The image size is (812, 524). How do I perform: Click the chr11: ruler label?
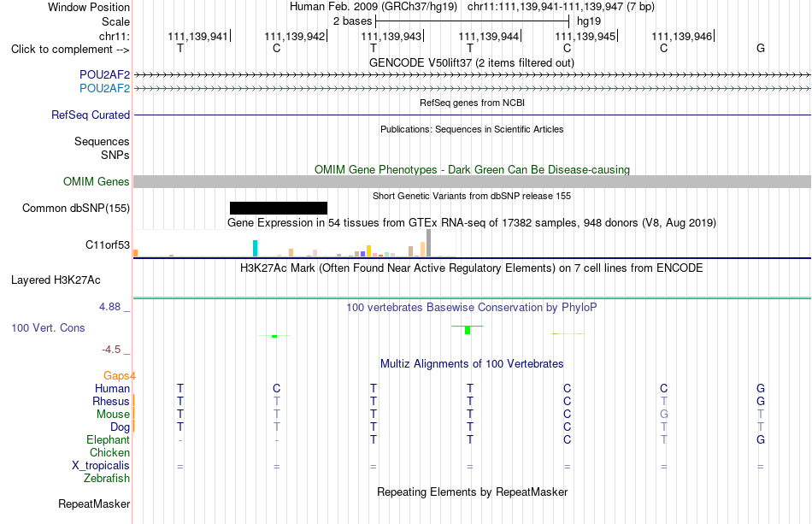(114, 36)
